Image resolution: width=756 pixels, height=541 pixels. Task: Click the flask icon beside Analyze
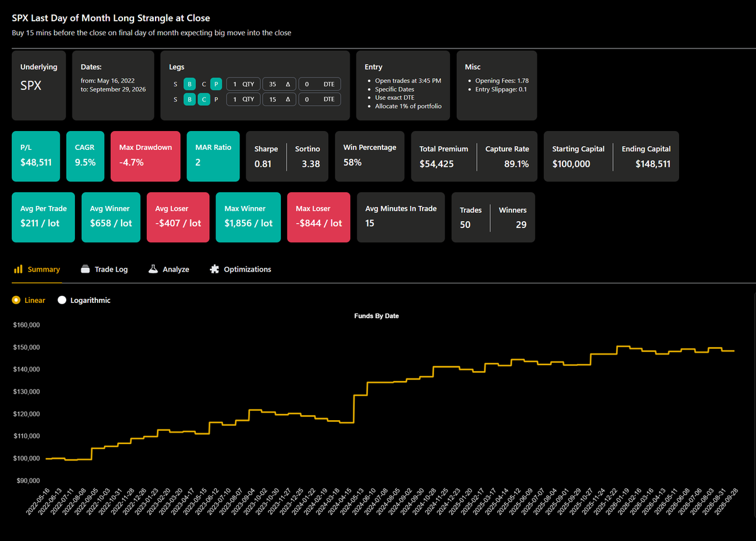[152, 269]
